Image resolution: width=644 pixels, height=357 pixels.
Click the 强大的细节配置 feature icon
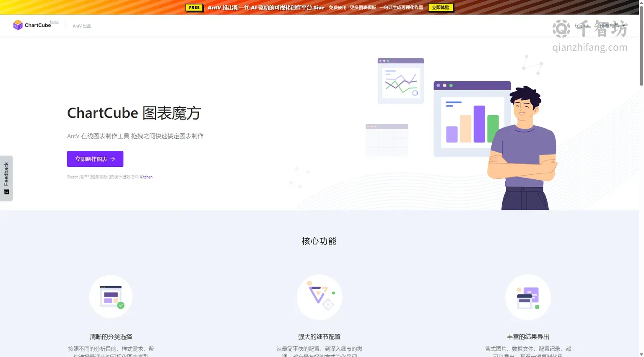point(319,297)
